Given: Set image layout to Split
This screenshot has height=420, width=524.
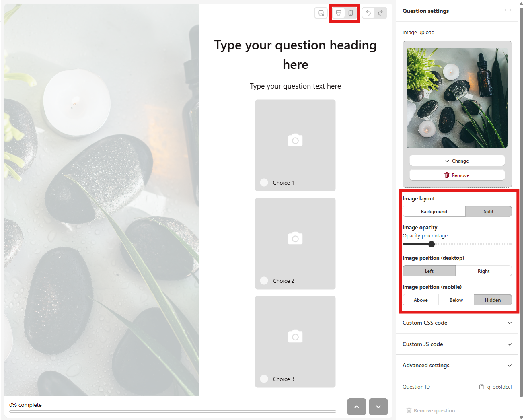Looking at the screenshot, I should [x=489, y=211].
